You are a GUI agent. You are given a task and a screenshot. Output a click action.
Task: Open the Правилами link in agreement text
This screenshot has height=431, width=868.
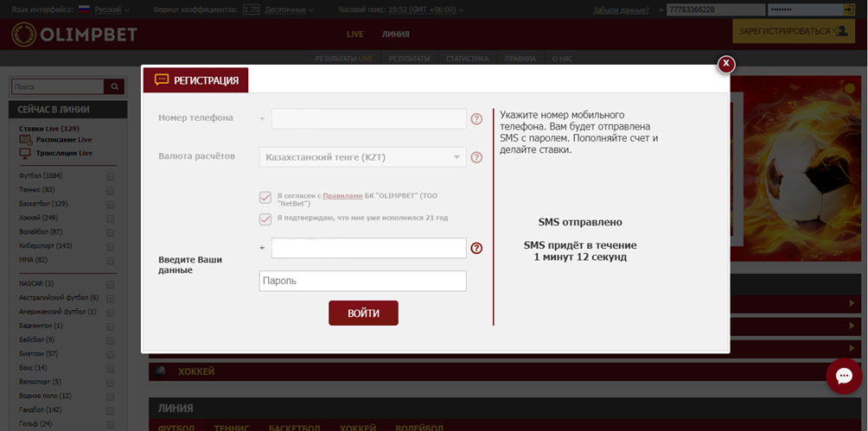click(x=342, y=196)
